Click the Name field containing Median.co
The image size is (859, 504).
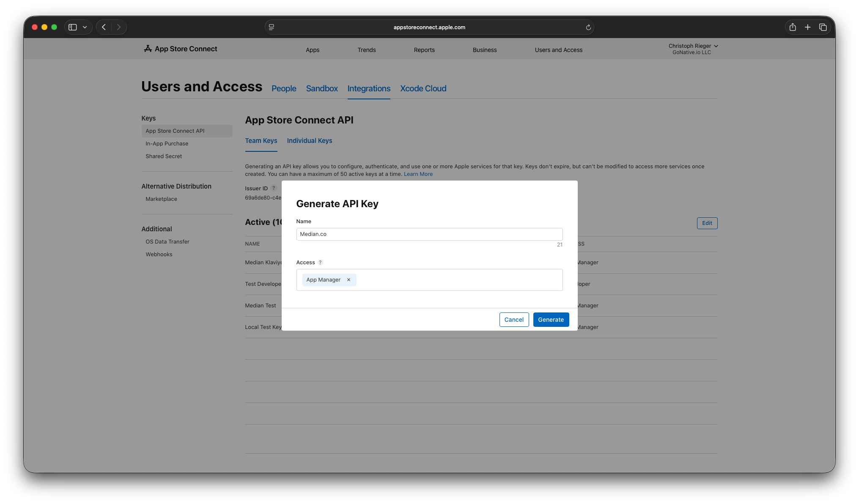[429, 234]
